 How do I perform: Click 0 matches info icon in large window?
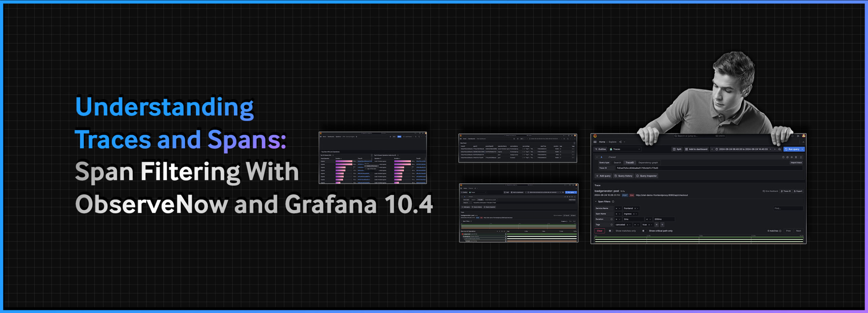(780, 231)
